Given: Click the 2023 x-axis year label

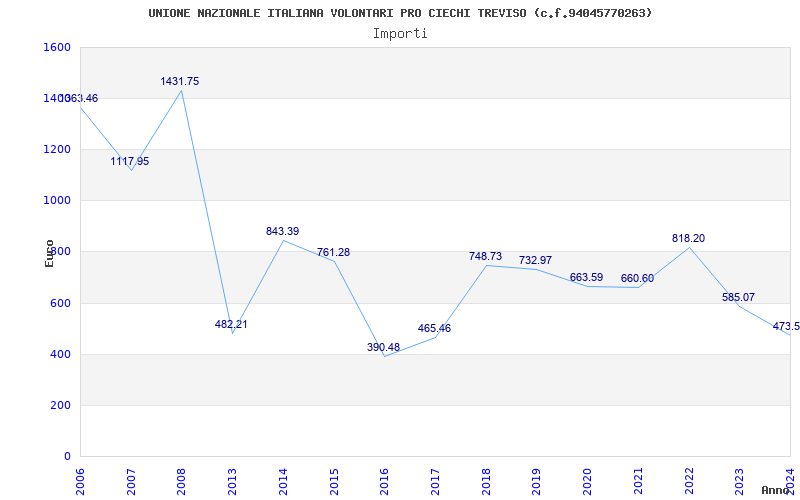Looking at the screenshot, I should coord(739,479).
